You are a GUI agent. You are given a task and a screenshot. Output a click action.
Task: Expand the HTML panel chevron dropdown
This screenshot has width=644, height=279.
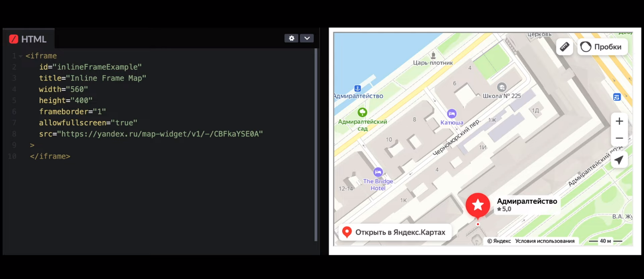307,38
